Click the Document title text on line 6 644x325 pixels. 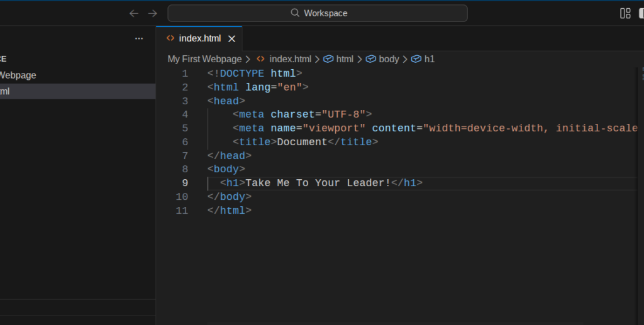click(302, 142)
